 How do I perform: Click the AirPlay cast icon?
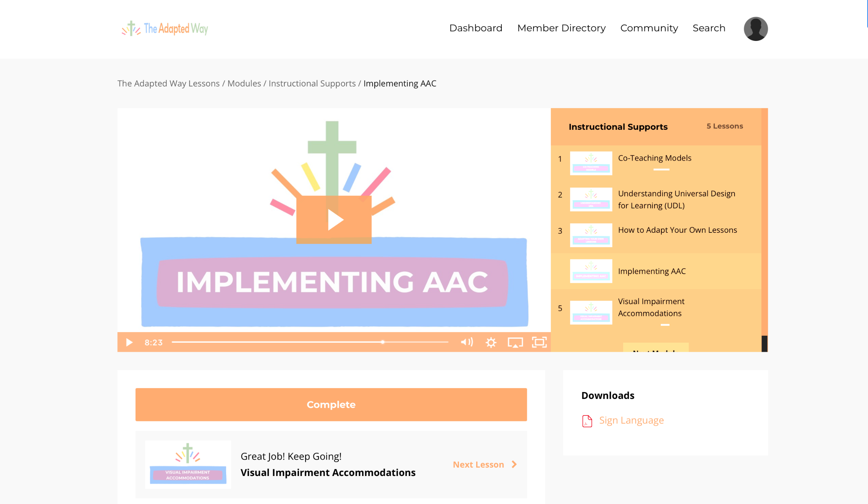515,342
